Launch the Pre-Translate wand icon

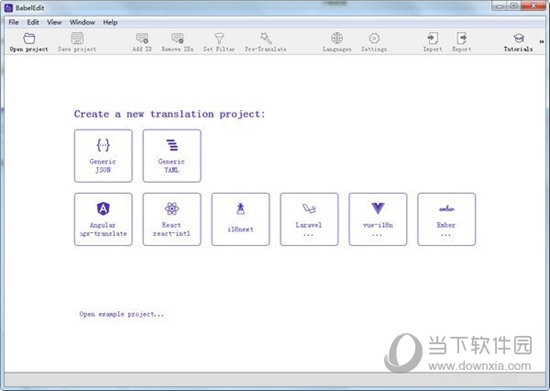click(266, 38)
